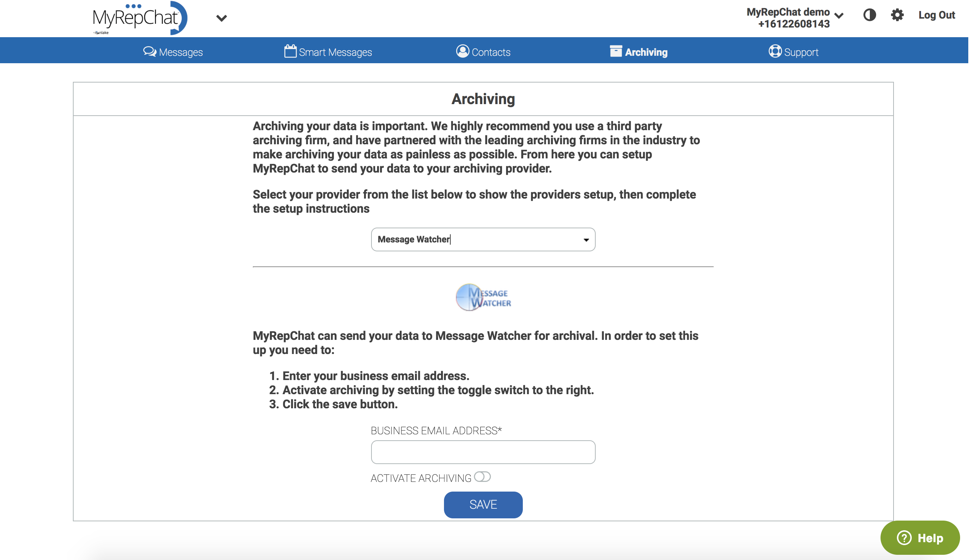Go to the Messages tab

coord(173,52)
